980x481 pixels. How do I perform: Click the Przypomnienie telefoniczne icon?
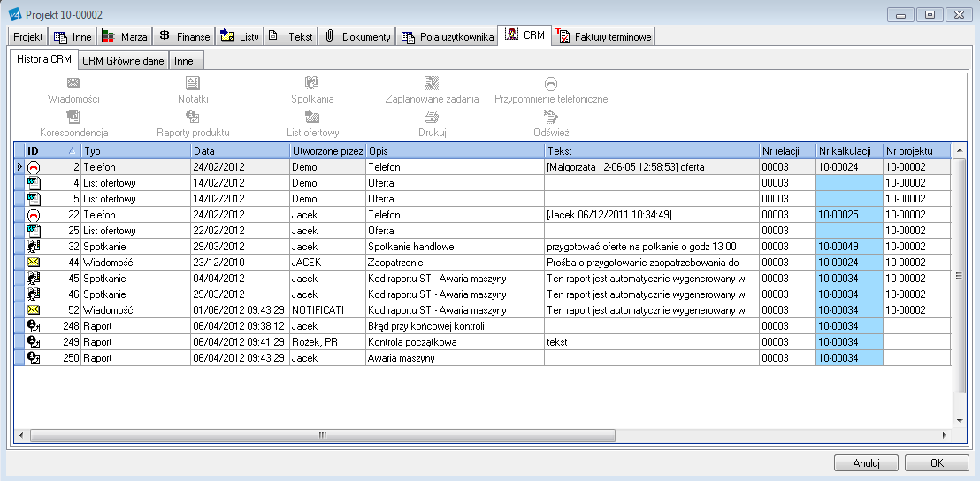tap(551, 84)
